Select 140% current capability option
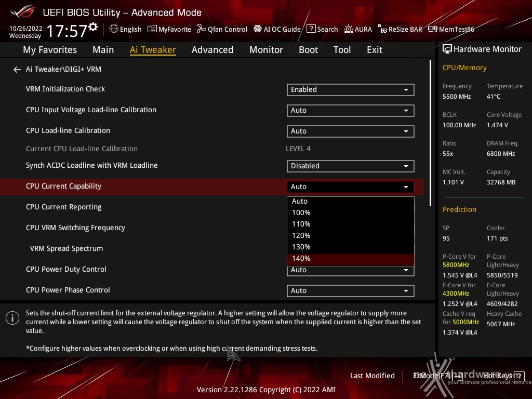Screen dimensions: 532x399 click(x=351, y=259)
